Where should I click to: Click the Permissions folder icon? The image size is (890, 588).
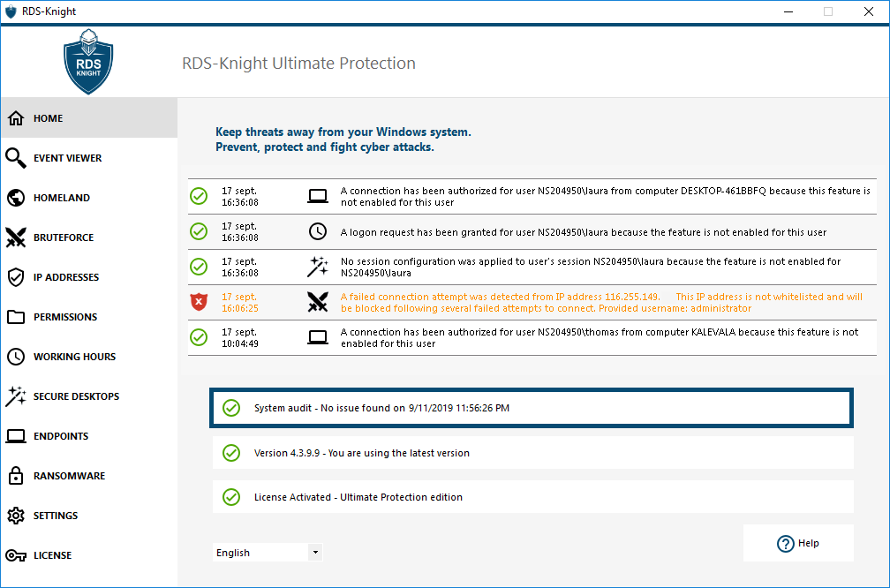[x=16, y=317]
